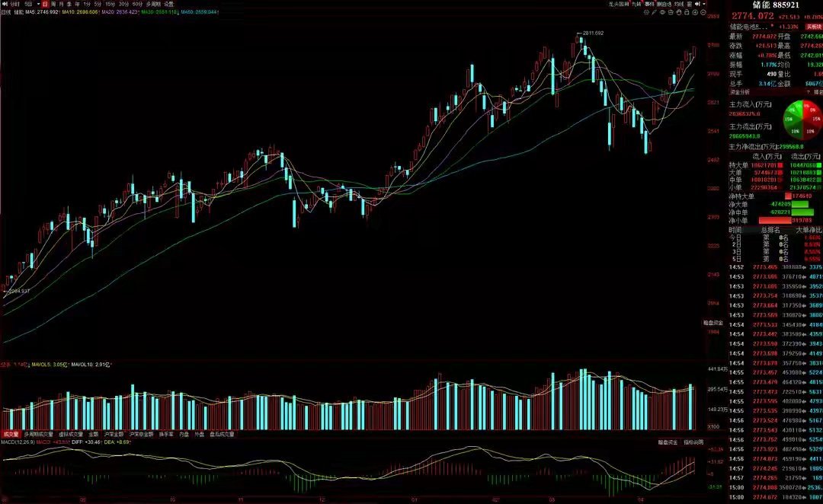This screenshot has height=504, width=823.
Task: Click the green MA30 moving average label
Action: click(x=159, y=11)
